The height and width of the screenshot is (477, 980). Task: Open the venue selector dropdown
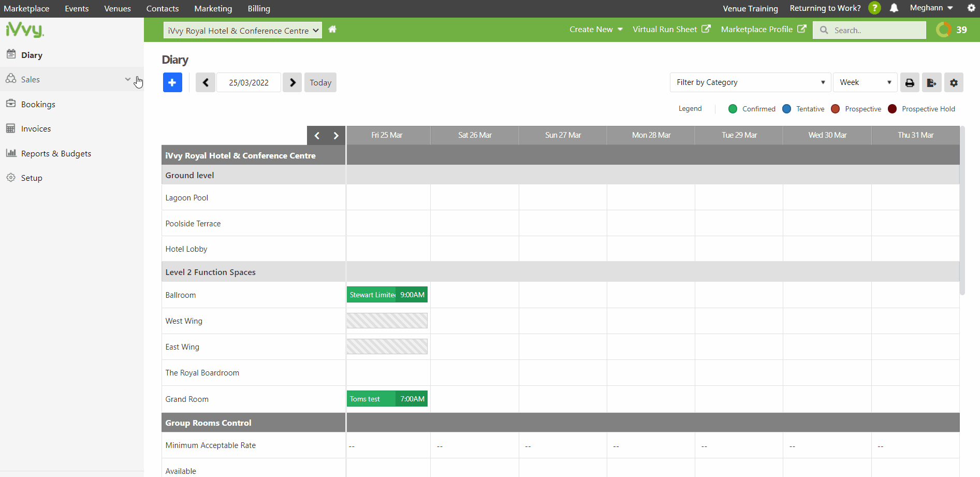(242, 30)
